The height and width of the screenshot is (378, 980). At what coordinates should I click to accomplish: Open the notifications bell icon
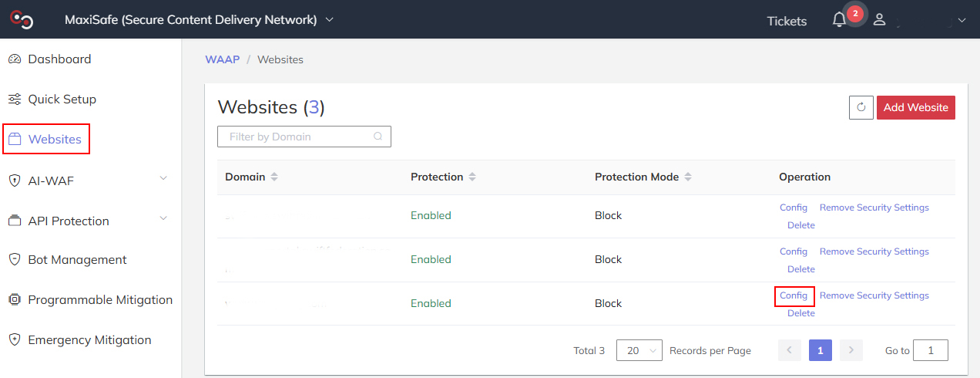pos(839,20)
